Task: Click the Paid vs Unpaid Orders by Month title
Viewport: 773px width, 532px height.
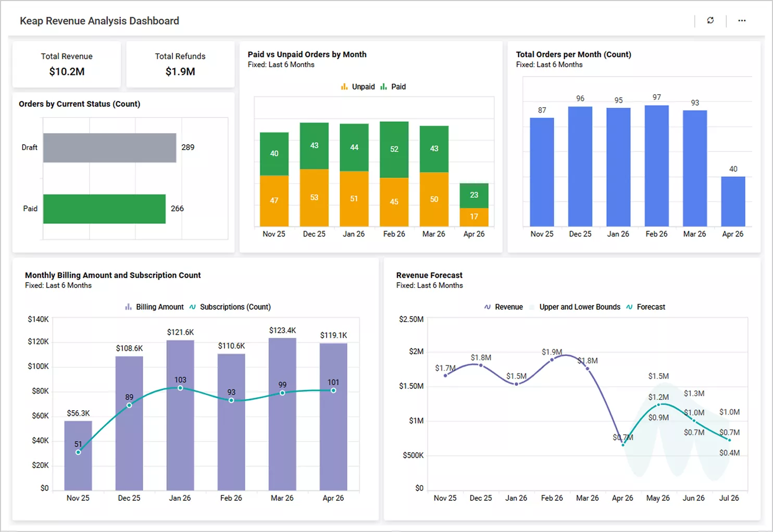Action: pyautogui.click(x=307, y=54)
